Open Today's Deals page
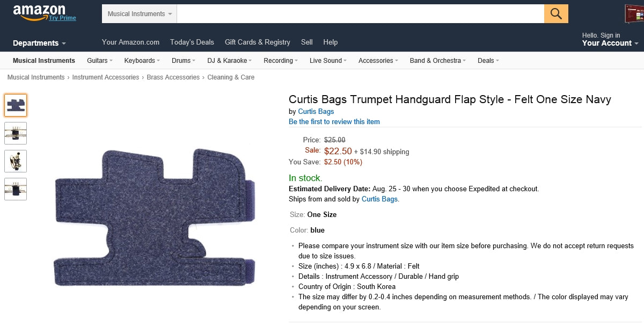Viewport: 644px width, 325px height. click(x=192, y=42)
